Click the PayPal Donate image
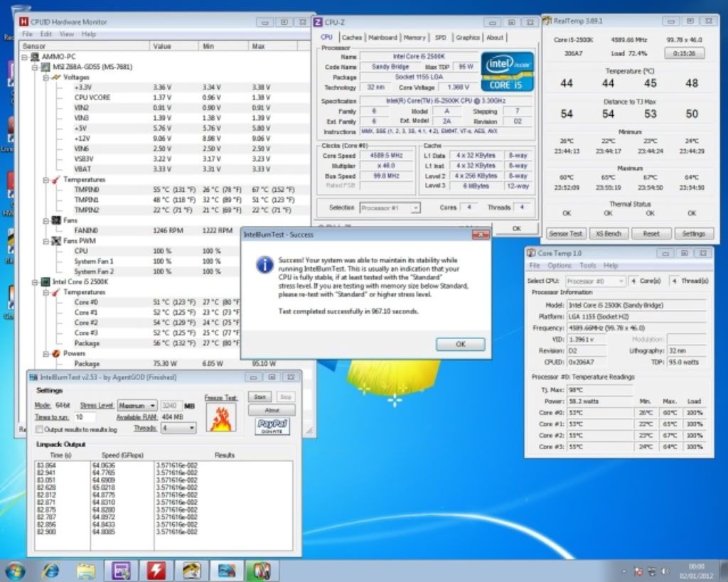 tap(272, 426)
